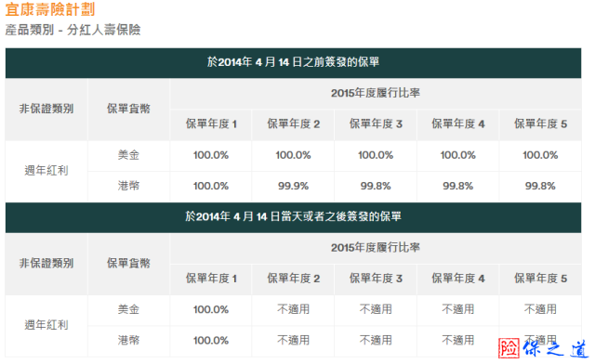This screenshot has height=364, width=595.
Task: Click the first table's 非保證類別 column header
Action: [x=46, y=110]
